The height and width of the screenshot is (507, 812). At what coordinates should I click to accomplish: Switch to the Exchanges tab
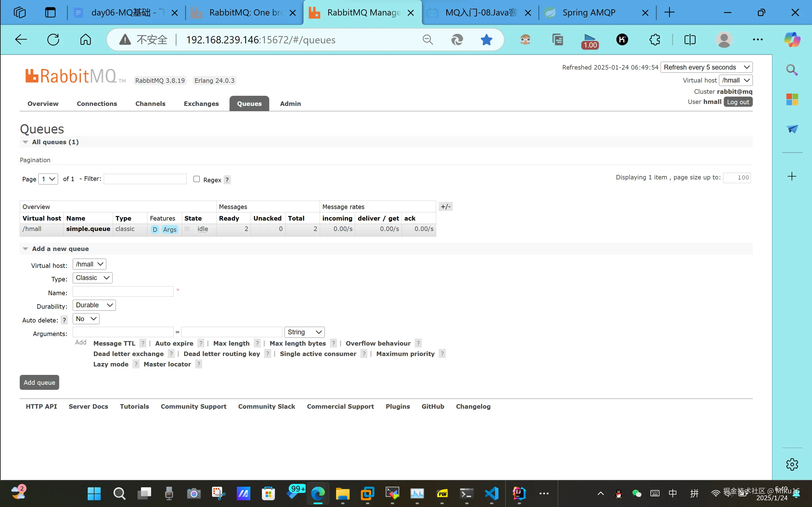[x=201, y=104]
